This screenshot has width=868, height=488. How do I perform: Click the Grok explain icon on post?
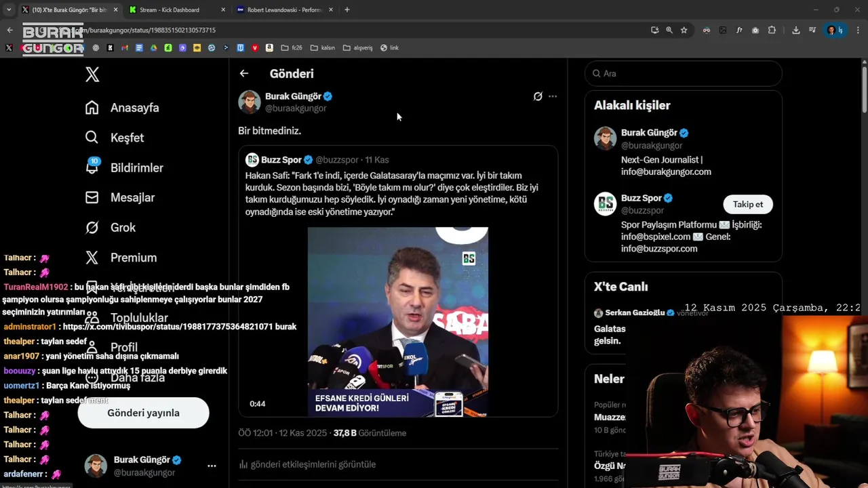(538, 96)
